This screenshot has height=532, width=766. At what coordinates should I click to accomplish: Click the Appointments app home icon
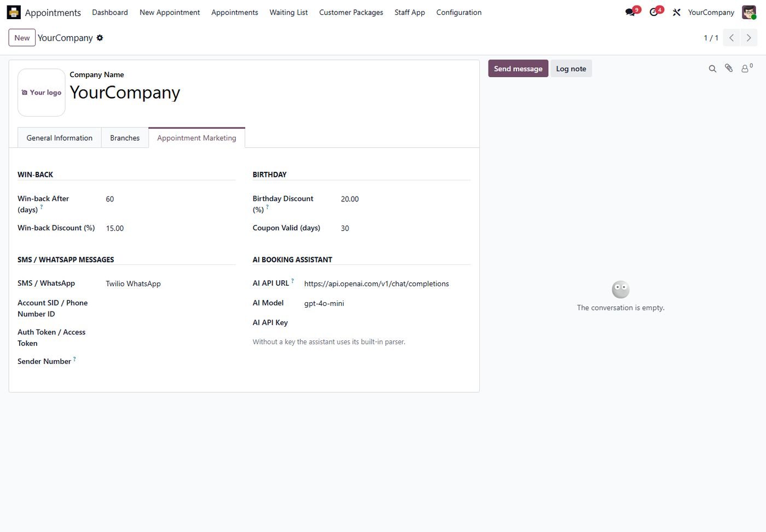click(x=14, y=12)
